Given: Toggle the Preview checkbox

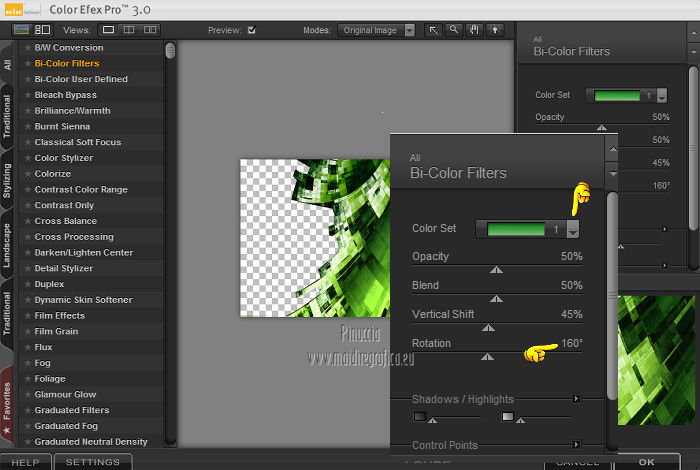Looking at the screenshot, I should click(252, 30).
